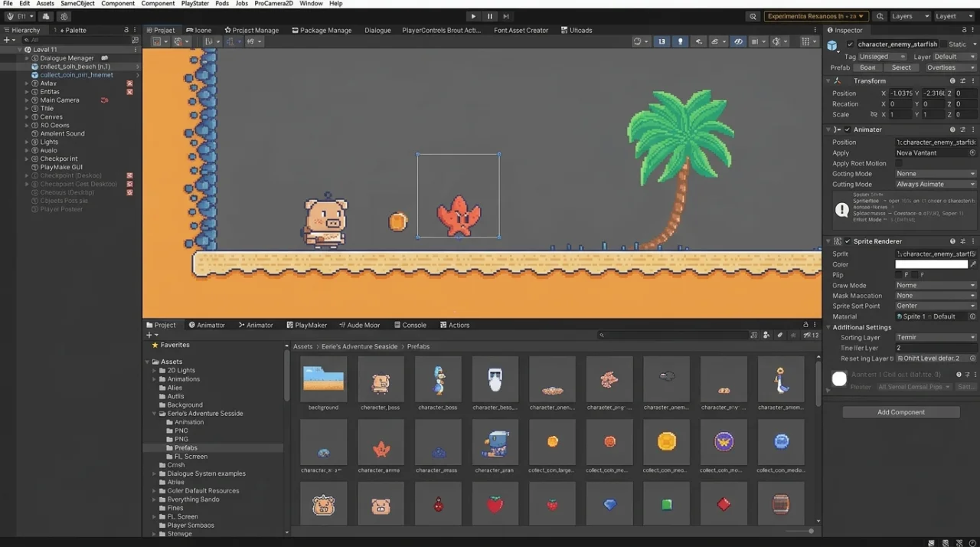The width and height of the screenshot is (980, 547).
Task: Open the Tag dropdown
Action: click(882, 57)
